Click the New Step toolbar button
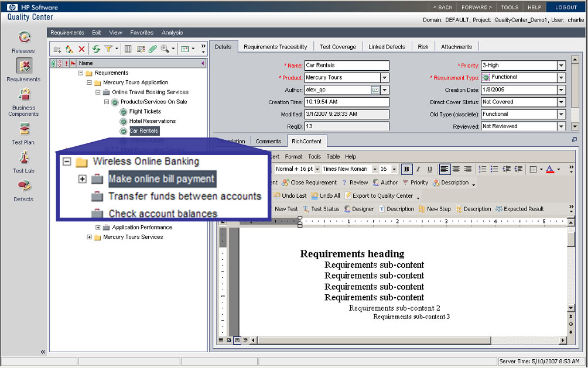The image size is (588, 368). [x=435, y=209]
